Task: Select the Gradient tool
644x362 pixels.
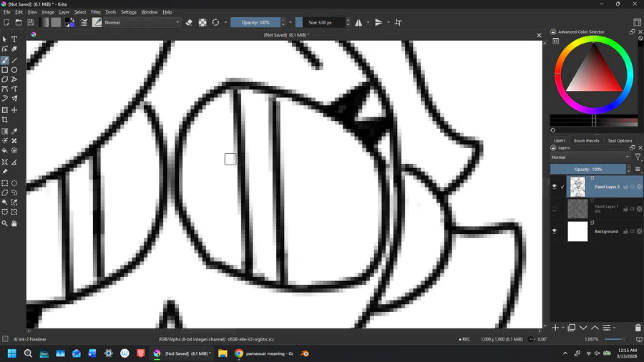Action: [x=4, y=132]
